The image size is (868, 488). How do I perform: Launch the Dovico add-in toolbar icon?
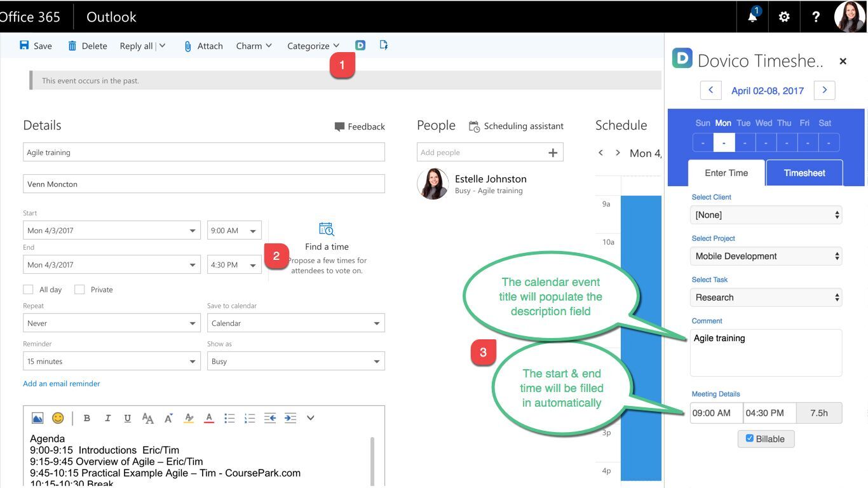coord(360,45)
